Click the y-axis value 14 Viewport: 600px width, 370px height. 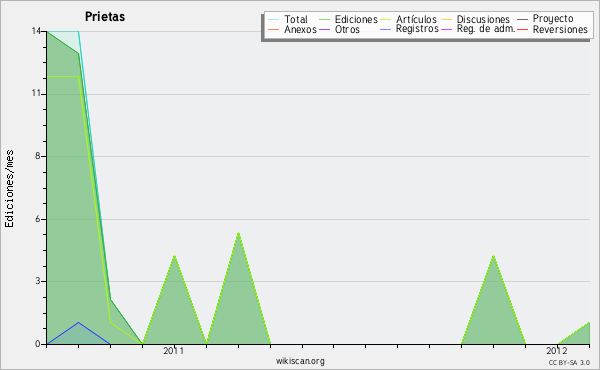click(36, 31)
